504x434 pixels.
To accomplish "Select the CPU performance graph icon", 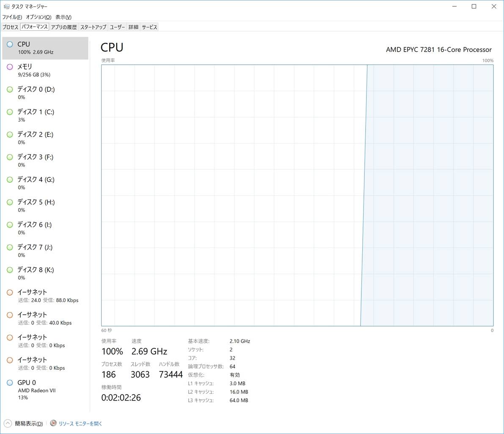I will click(9, 44).
